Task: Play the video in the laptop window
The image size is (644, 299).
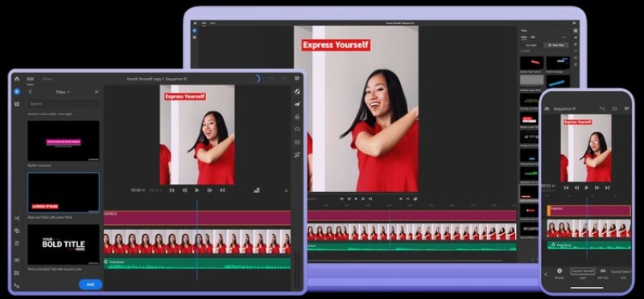Action: coord(356,199)
